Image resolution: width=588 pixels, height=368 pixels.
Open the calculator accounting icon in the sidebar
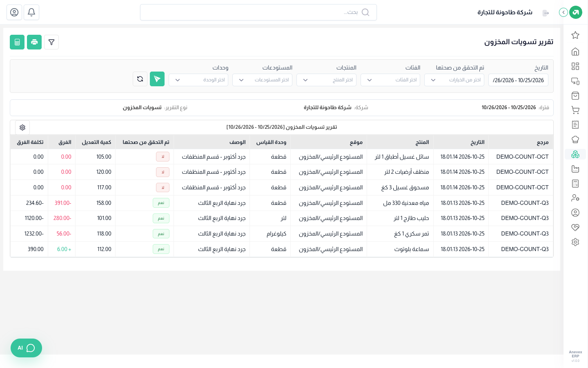[x=575, y=184]
